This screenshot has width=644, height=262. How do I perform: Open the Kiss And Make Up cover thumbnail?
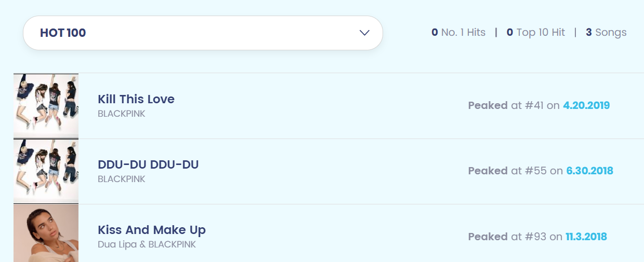46,233
